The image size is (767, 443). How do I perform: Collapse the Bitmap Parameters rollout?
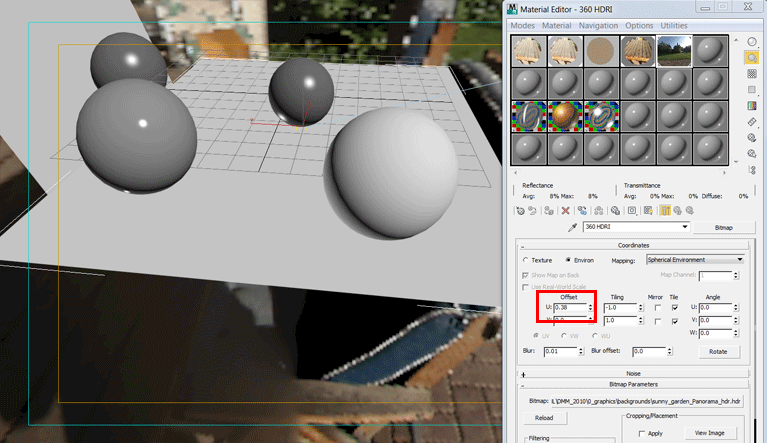point(633,385)
